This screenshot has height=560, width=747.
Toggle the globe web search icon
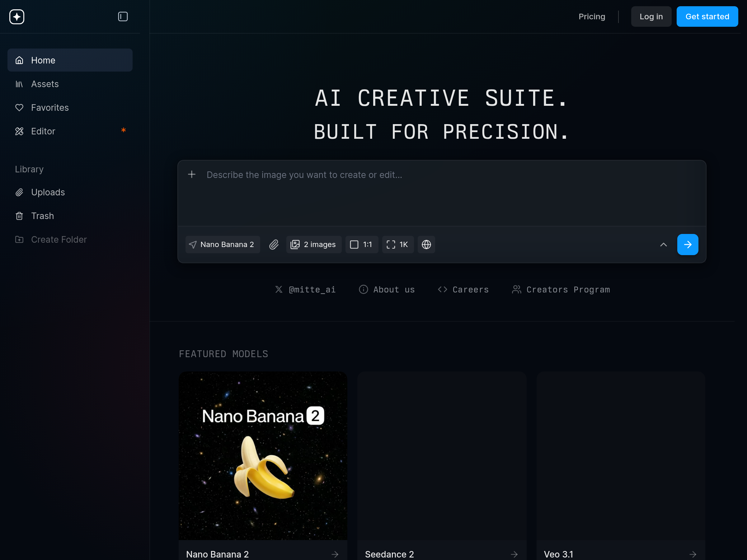pos(426,245)
